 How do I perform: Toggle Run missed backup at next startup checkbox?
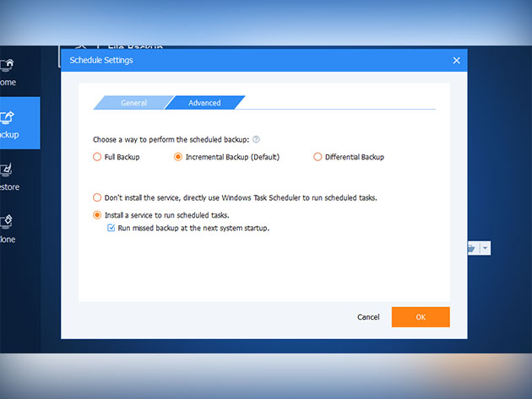[111, 228]
